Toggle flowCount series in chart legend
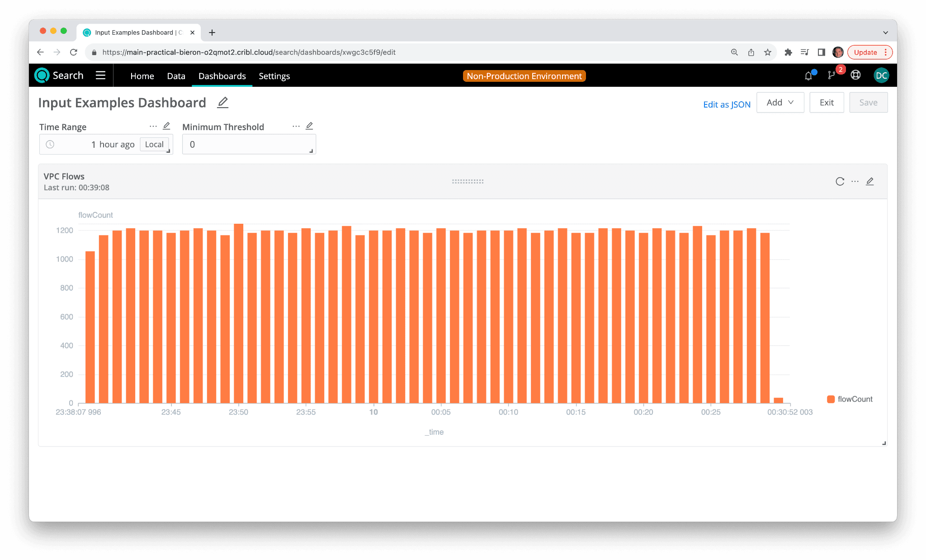The image size is (926, 560). click(855, 399)
